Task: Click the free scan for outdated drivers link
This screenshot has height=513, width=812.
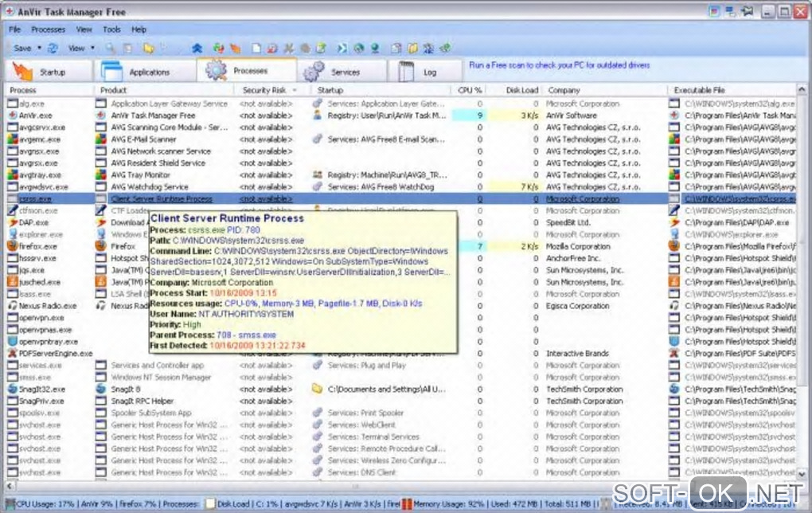Action: 559,65
